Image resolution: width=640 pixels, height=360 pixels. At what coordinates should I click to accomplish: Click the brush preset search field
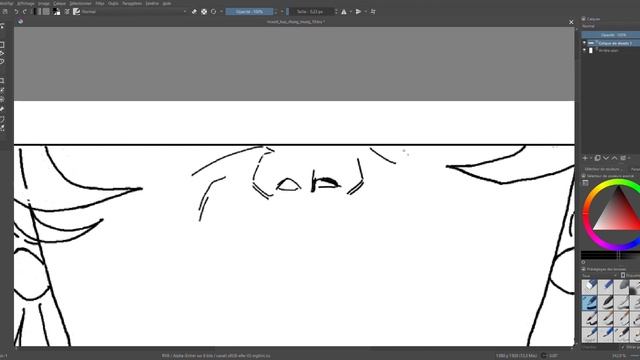point(600,347)
